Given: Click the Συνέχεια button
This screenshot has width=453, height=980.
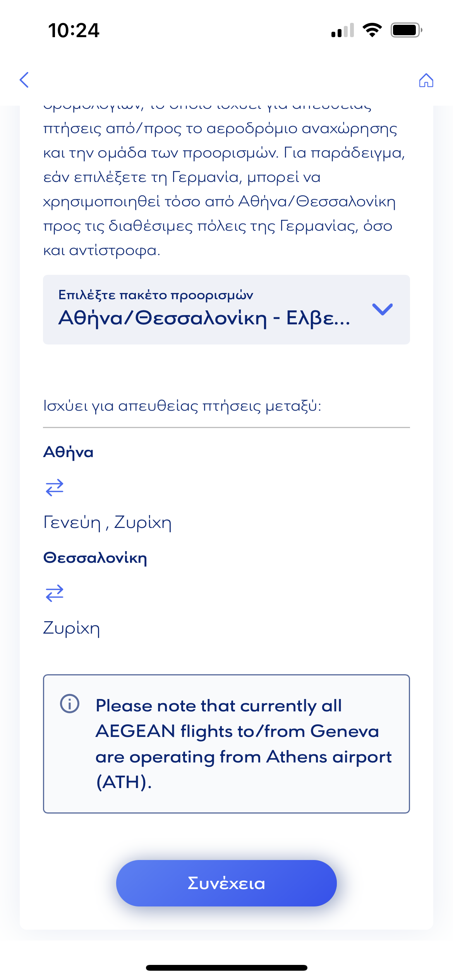Looking at the screenshot, I should click(x=226, y=883).
